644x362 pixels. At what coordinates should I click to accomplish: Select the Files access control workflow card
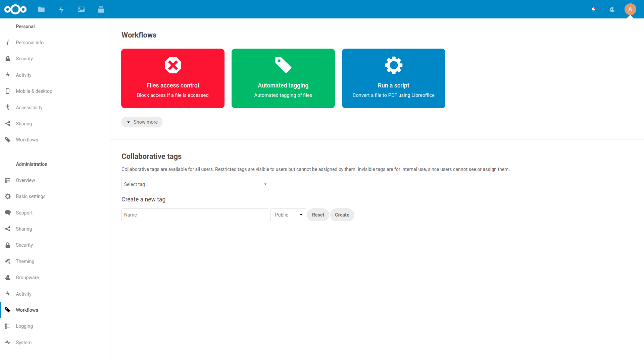172,78
